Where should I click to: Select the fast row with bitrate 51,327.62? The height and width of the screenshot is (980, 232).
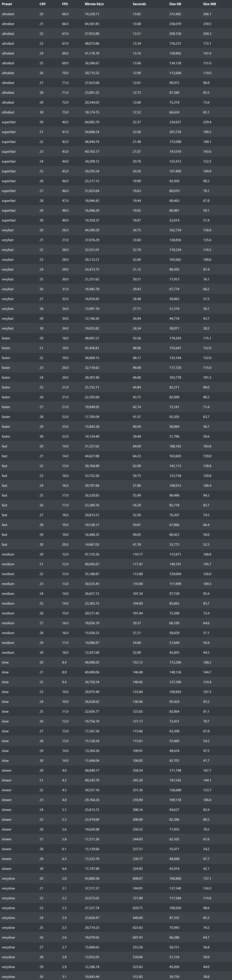[x=116, y=446]
